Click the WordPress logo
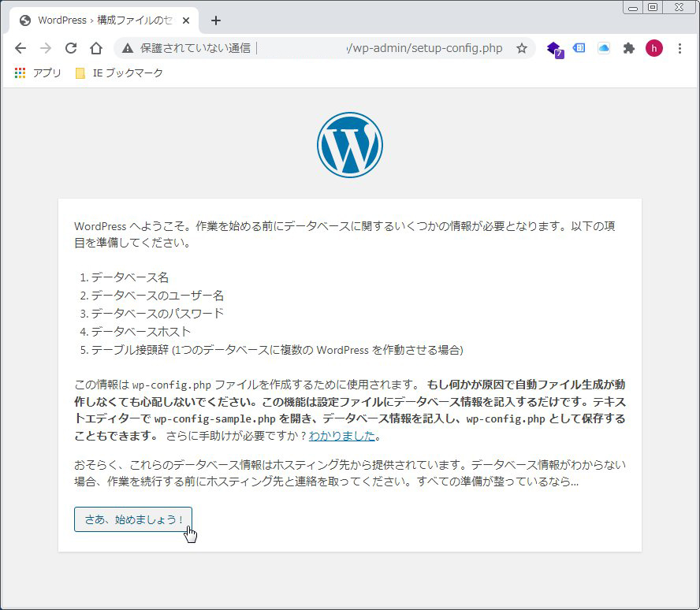Viewport: 700px width, 610px height. tap(350, 145)
